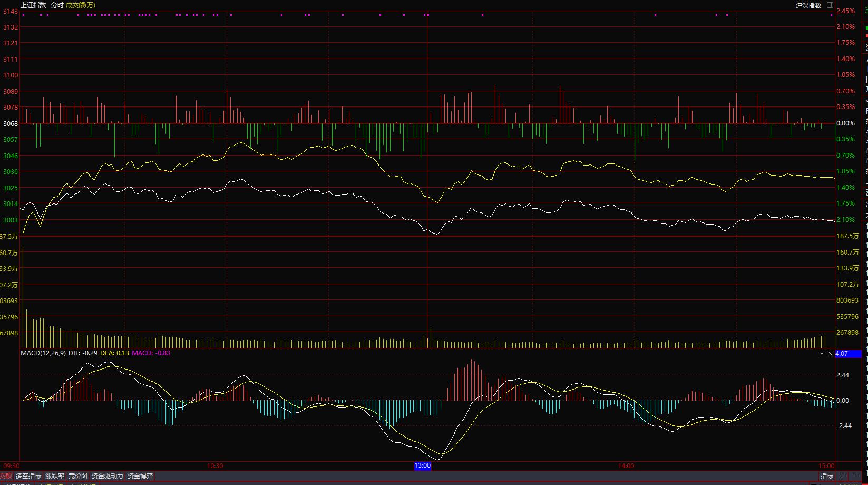Open the 资金驱动力 tab

(108, 476)
